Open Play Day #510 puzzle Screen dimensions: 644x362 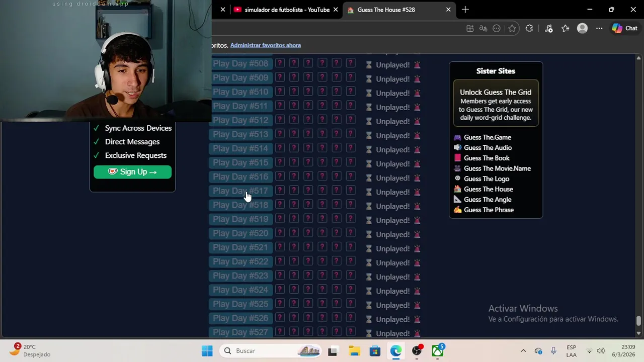tap(241, 92)
